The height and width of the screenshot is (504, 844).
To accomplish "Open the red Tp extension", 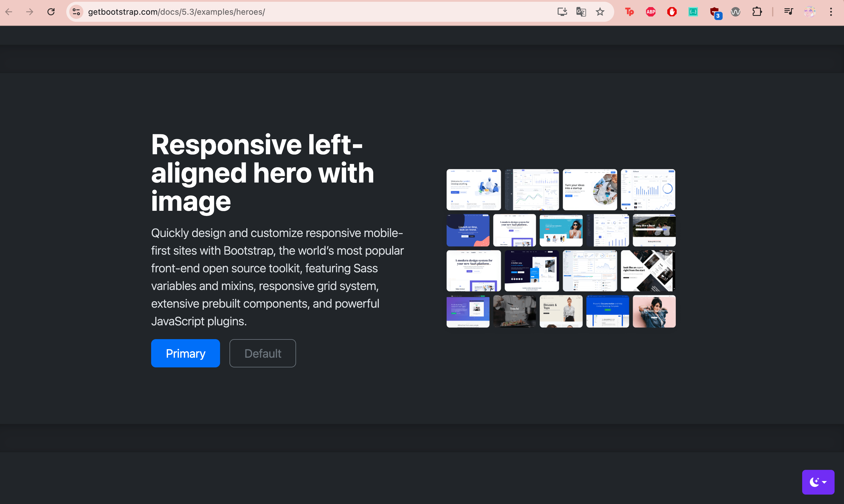I will (x=629, y=12).
